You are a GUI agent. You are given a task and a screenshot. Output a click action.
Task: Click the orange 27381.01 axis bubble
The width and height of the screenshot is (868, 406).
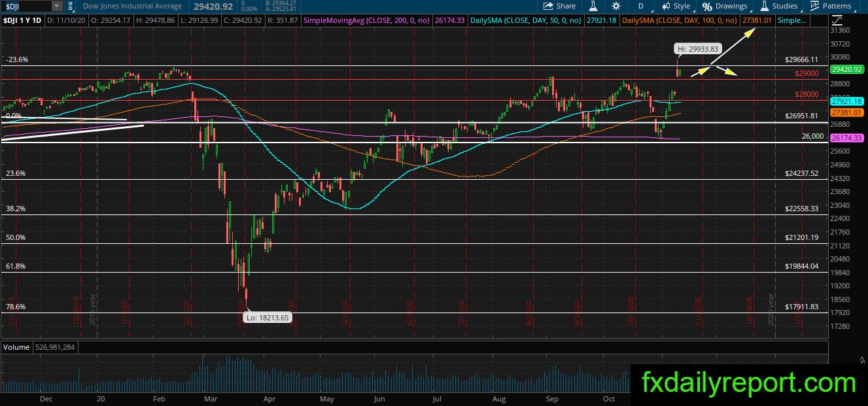tap(847, 112)
